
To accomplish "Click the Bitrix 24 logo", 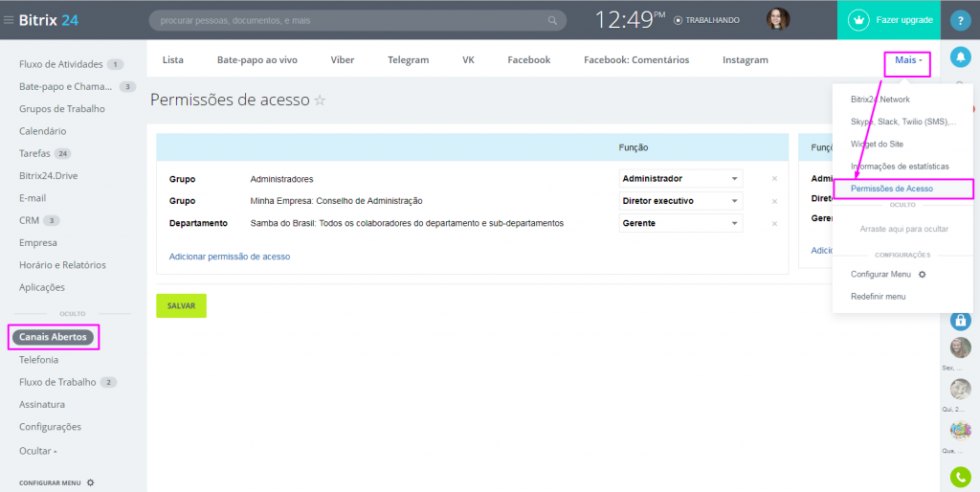I will [49, 20].
